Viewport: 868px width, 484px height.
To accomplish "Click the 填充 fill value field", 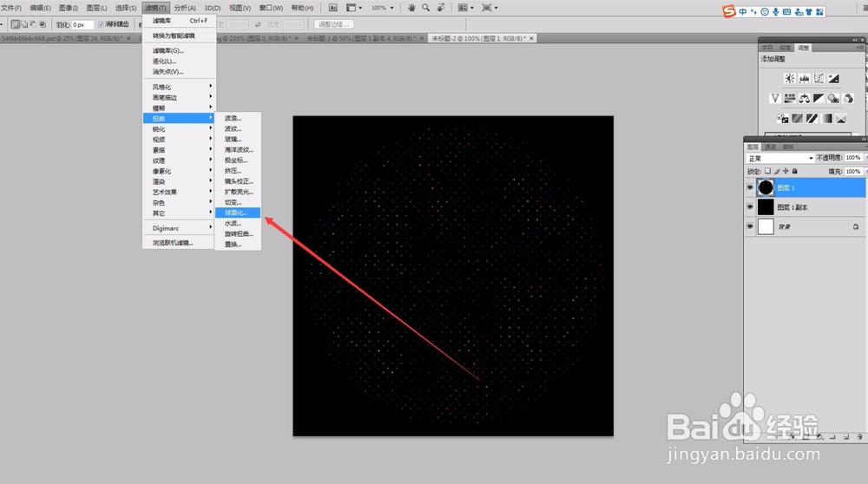I will coord(852,172).
